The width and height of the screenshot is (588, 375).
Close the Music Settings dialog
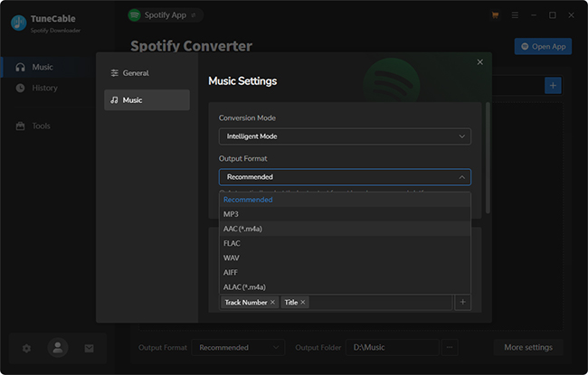pos(480,62)
